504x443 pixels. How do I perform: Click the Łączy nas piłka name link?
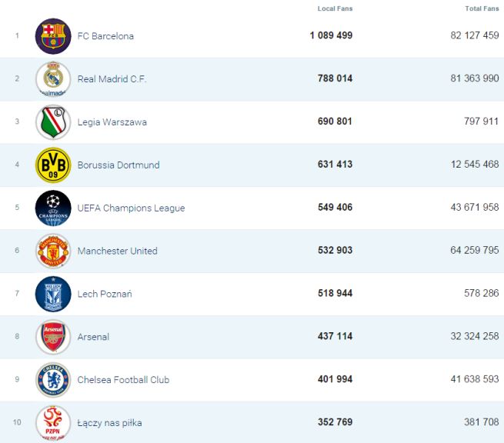point(109,422)
